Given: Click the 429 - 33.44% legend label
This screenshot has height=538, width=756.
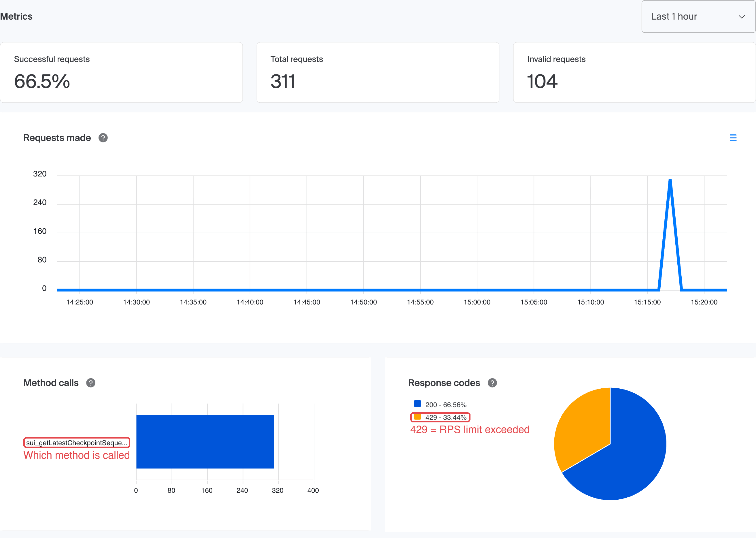Looking at the screenshot, I should click(x=445, y=417).
